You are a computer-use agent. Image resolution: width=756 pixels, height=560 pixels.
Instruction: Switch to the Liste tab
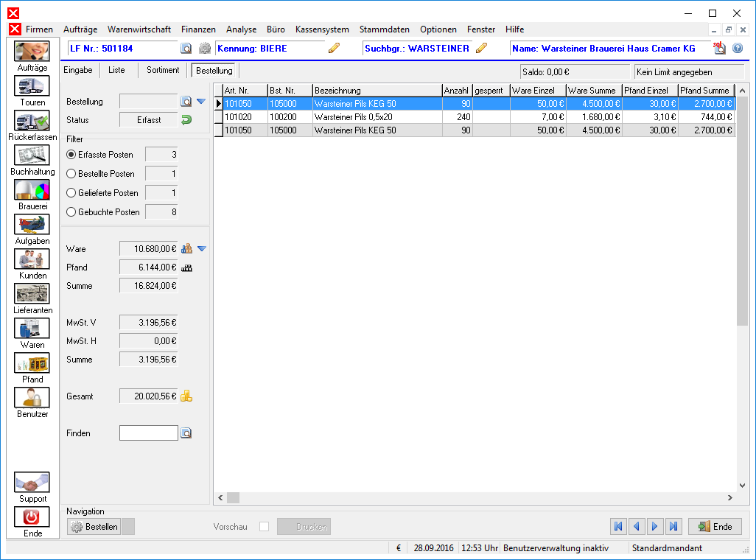116,70
